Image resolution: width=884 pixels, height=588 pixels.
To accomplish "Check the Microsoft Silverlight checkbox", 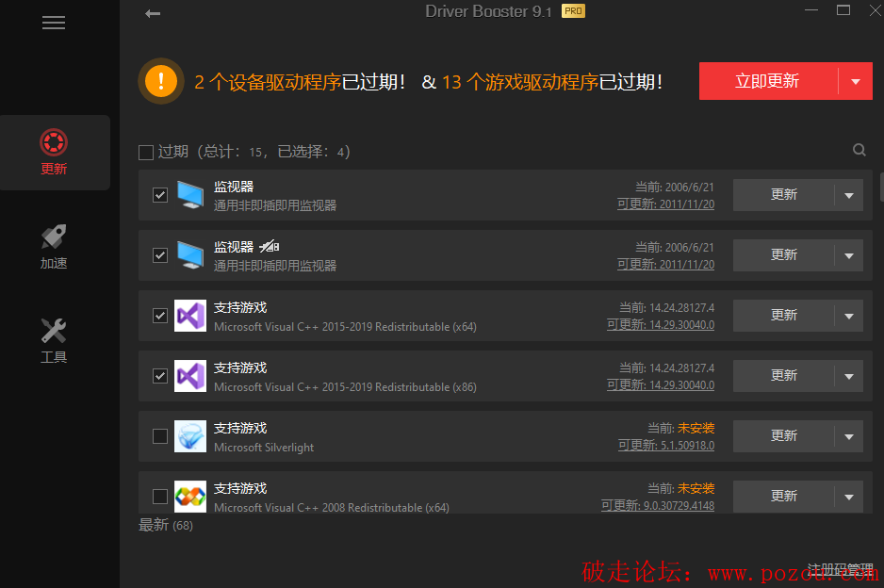I will pos(160,436).
